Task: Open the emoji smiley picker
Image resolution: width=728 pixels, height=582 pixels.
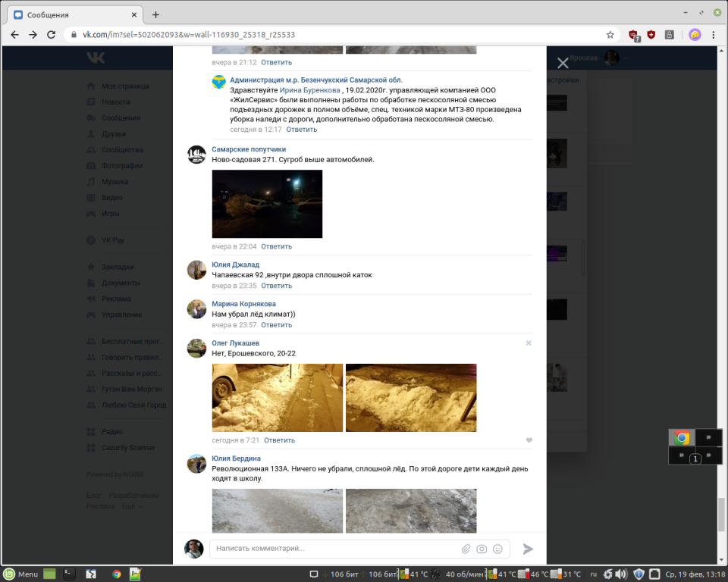Action: [498, 549]
